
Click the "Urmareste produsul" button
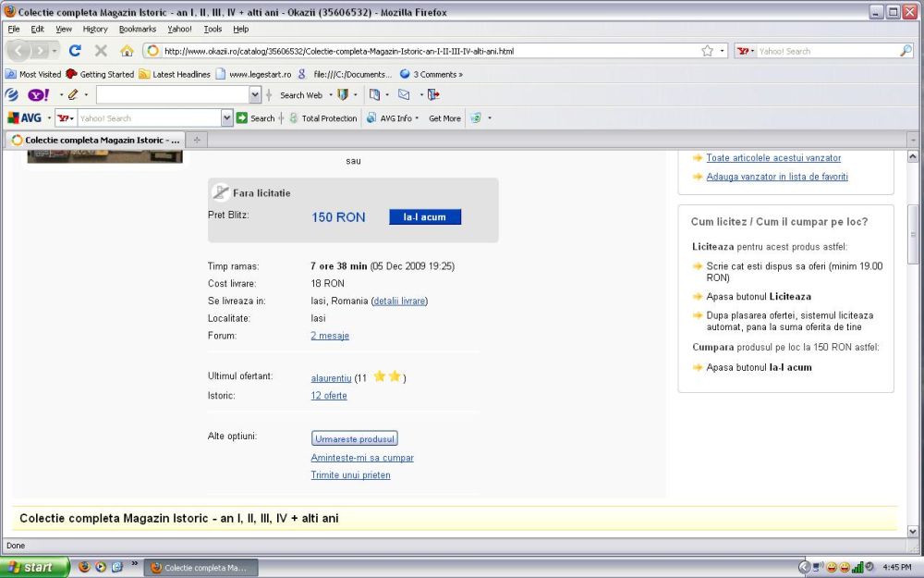pyautogui.click(x=354, y=438)
